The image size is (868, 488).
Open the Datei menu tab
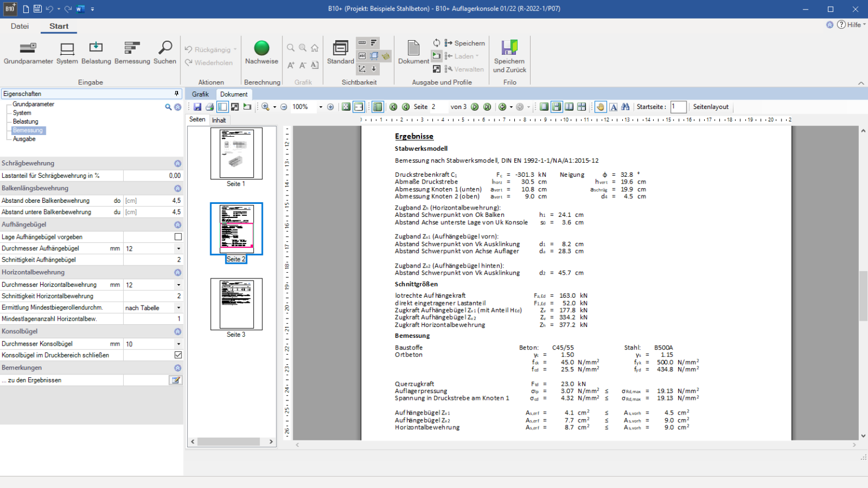[20, 26]
